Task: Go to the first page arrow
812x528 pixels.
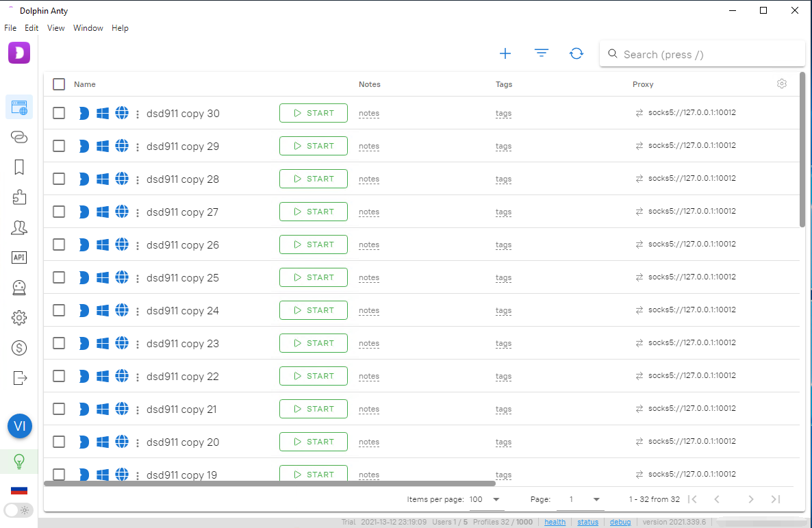Action: (692, 499)
